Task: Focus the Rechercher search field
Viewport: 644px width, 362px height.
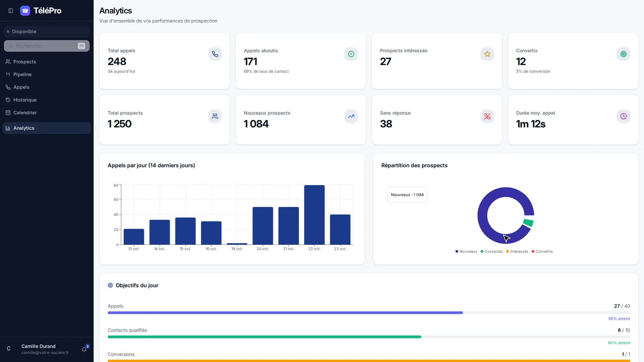Action: tap(47, 46)
